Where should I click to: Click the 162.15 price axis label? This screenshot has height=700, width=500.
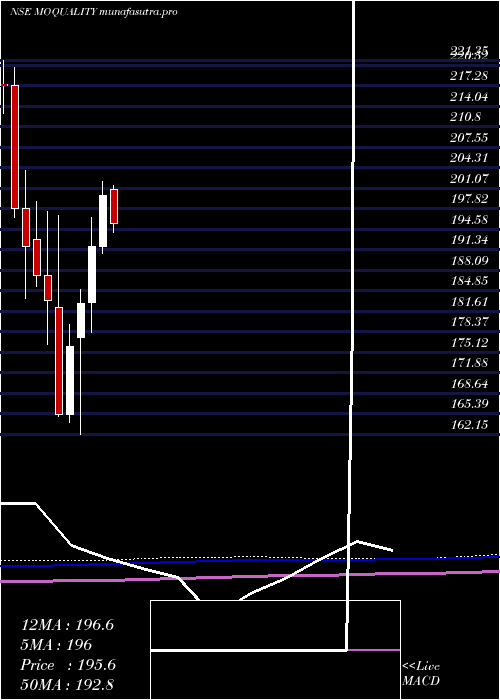point(469,425)
